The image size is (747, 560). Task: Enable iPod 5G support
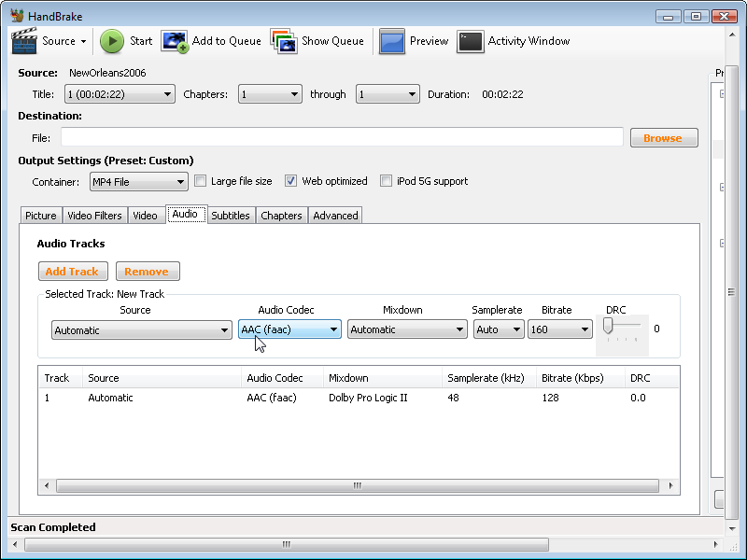tap(386, 180)
